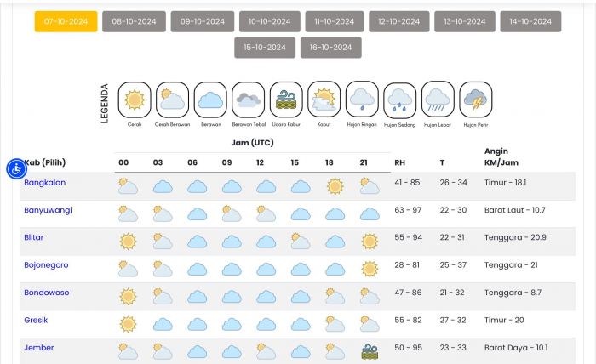596x364 pixels.
Task: Open the Banyuwangi regency link
Action: (x=48, y=210)
